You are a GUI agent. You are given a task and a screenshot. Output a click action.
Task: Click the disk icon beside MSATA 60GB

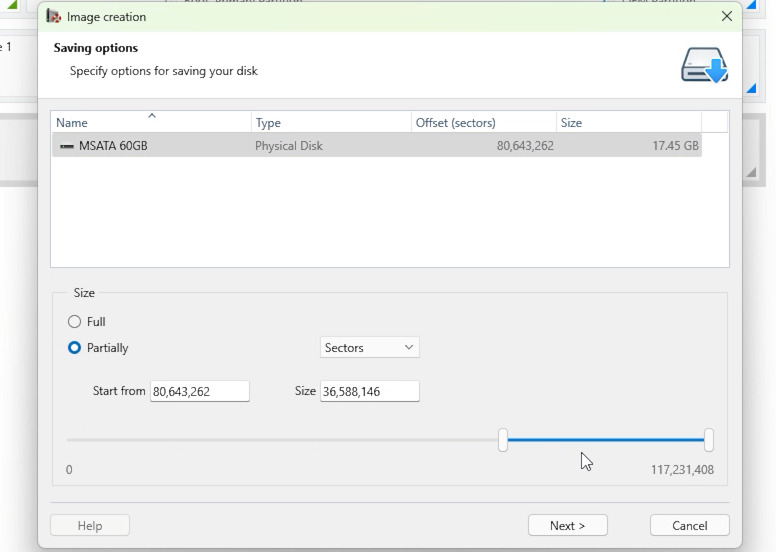(x=67, y=146)
